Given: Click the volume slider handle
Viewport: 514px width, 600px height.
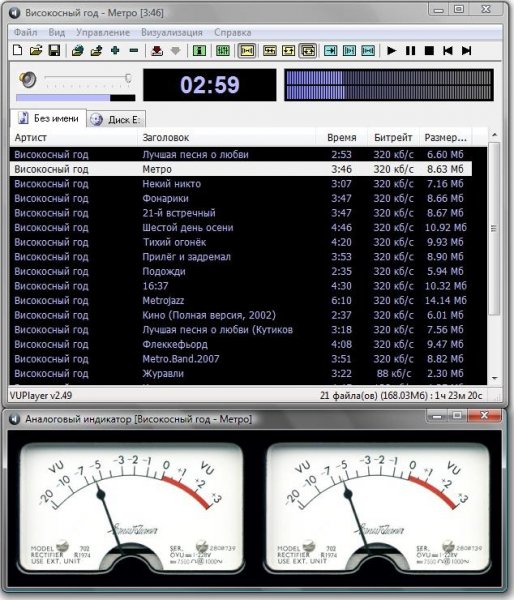Looking at the screenshot, I should click(x=129, y=78).
